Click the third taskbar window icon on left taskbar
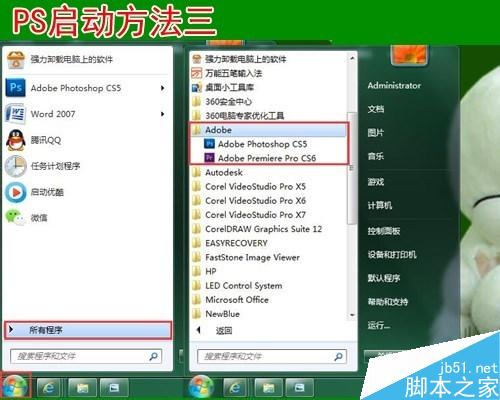 coord(114,388)
